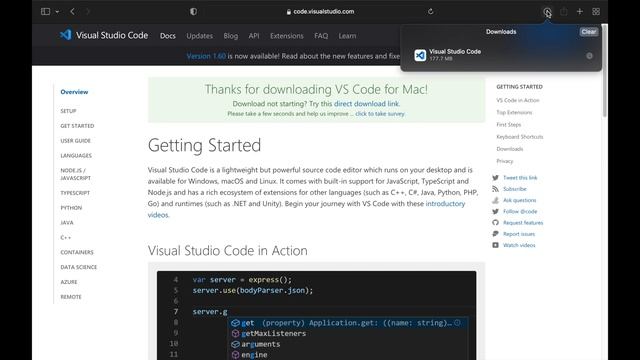
Task: Click the Visual Studio Code download item icon
Action: click(420, 55)
